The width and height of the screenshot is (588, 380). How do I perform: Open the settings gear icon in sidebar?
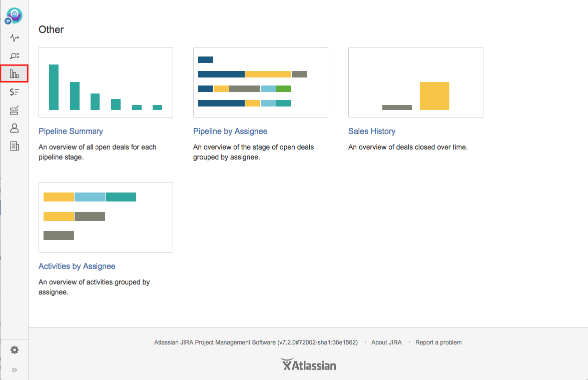tap(14, 350)
